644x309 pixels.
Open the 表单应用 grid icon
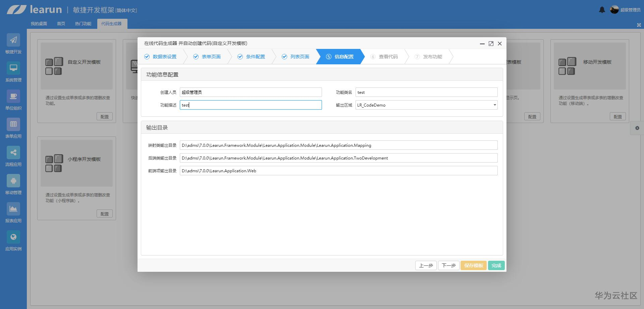(x=13, y=125)
